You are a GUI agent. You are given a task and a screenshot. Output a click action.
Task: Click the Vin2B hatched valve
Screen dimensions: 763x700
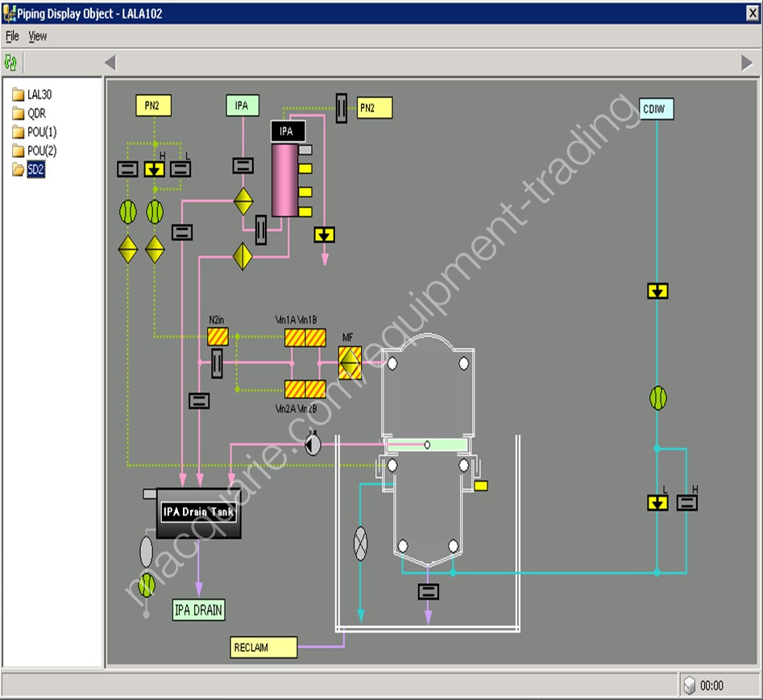click(x=315, y=389)
